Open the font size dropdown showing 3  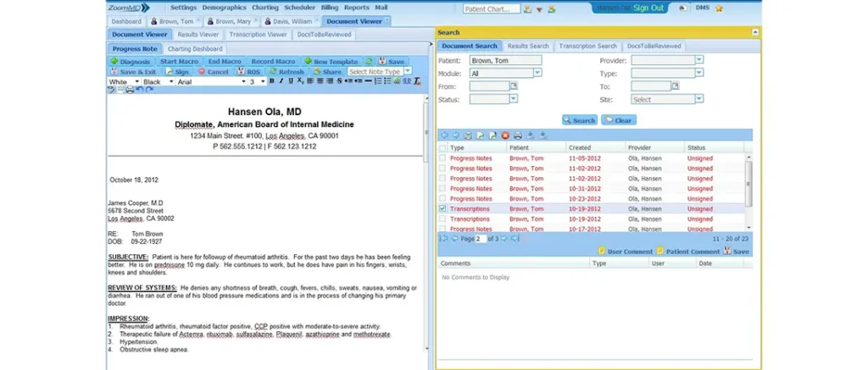coord(263,81)
